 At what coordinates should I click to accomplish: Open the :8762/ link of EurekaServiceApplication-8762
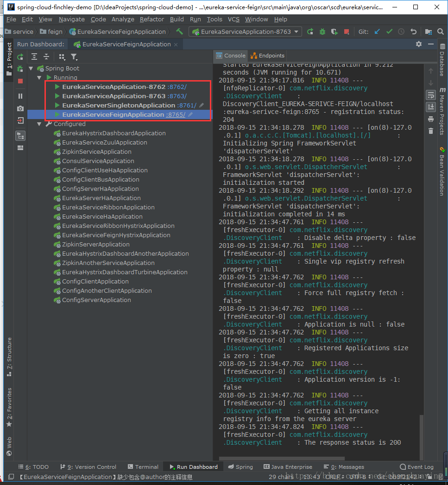177,87
